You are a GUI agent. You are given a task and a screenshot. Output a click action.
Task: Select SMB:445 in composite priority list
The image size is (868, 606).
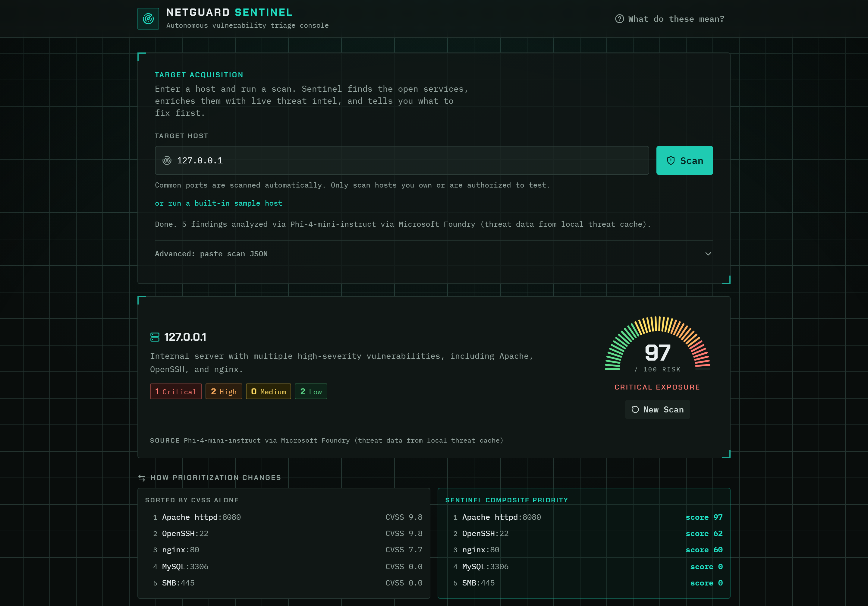[584, 583]
